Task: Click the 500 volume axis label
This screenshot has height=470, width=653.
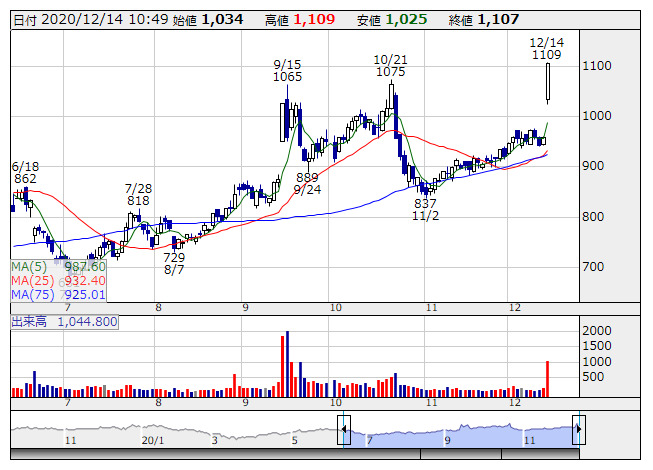Action: point(593,377)
